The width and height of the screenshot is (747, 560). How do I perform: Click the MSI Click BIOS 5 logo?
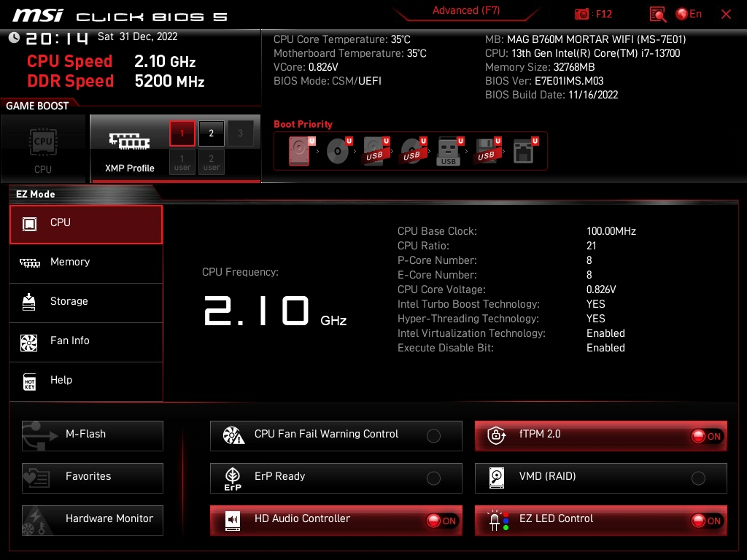tap(120, 16)
